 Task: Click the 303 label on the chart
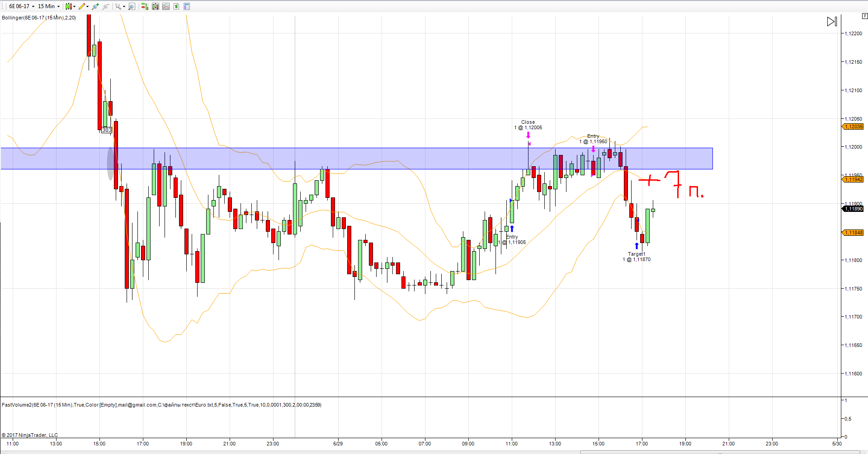pos(107,130)
